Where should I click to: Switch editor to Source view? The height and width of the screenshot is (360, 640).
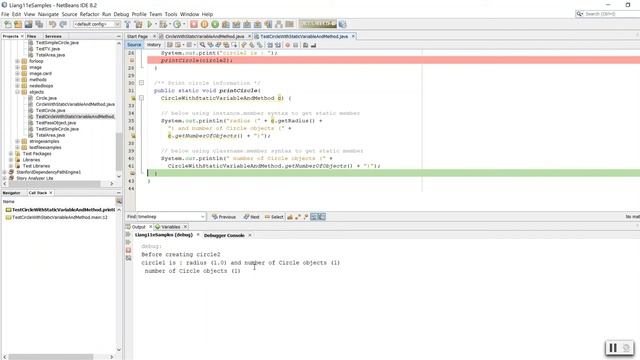[134, 45]
